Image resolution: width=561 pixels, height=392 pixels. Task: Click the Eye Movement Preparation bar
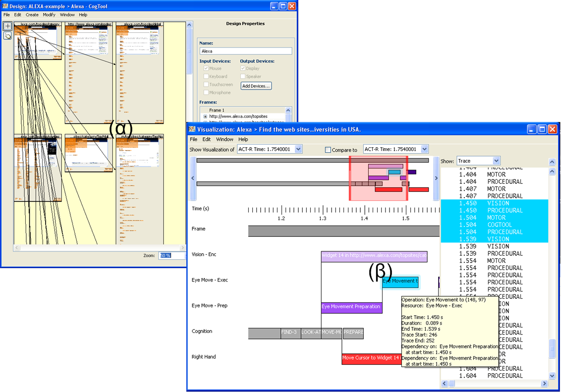[x=352, y=308]
